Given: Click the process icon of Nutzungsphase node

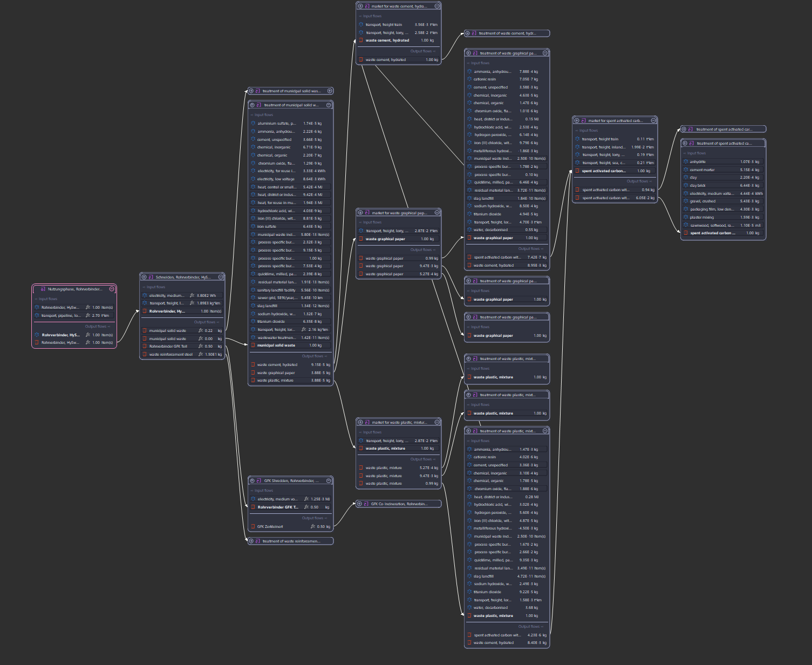Looking at the screenshot, I should [43, 289].
